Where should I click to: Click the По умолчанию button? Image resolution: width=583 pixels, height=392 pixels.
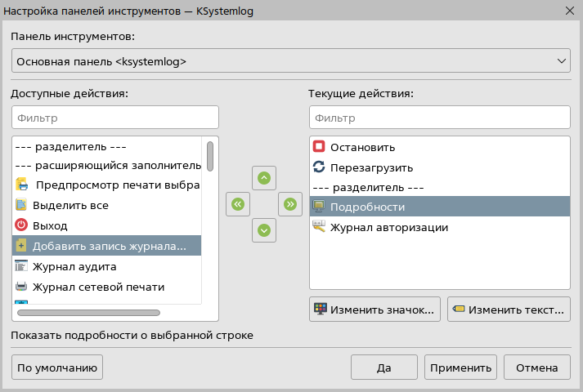pyautogui.click(x=57, y=367)
